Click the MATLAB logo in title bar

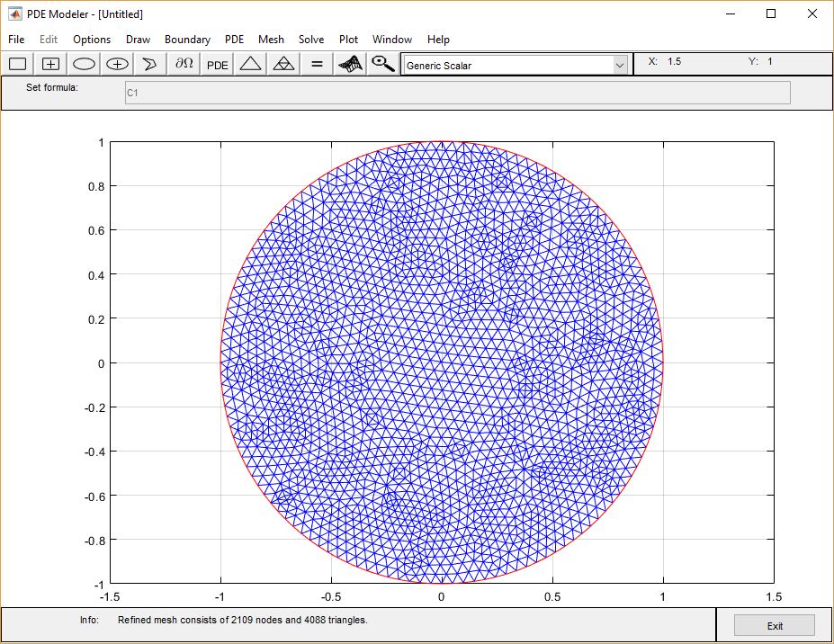tap(15, 13)
